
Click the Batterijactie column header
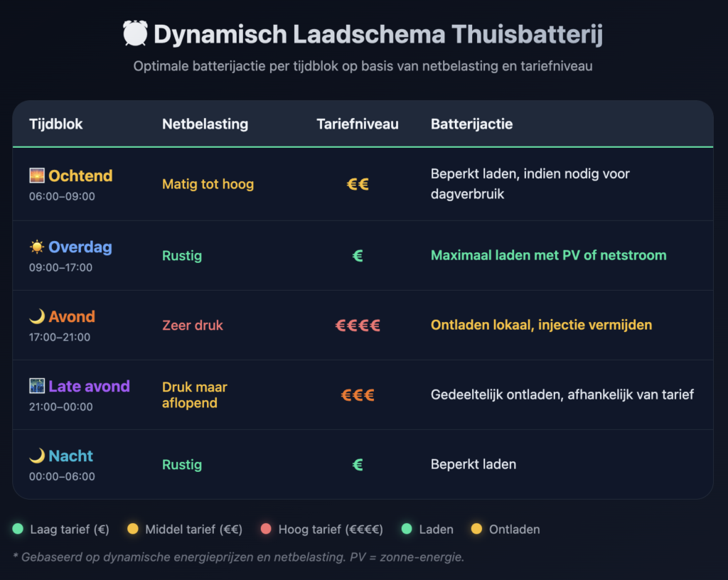click(x=471, y=124)
